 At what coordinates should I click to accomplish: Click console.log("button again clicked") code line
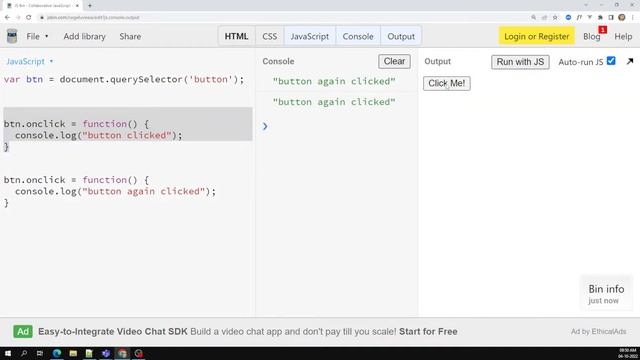pyautogui.click(x=116, y=191)
